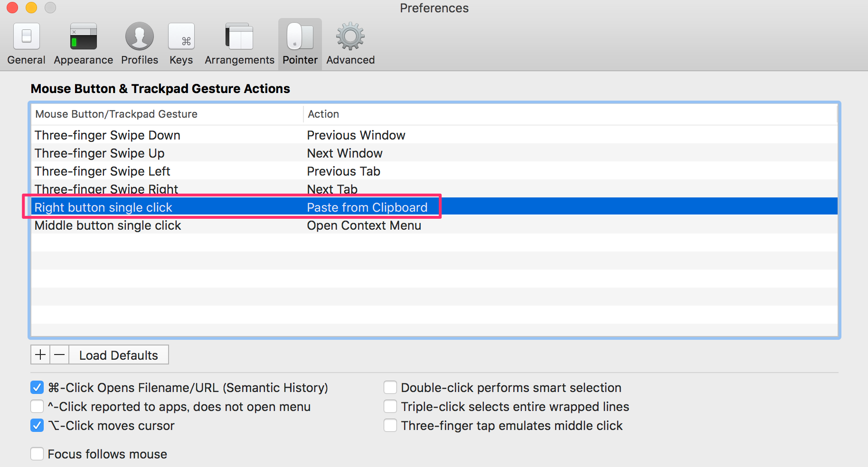Open the Profiles preferences icon

pos(139,43)
